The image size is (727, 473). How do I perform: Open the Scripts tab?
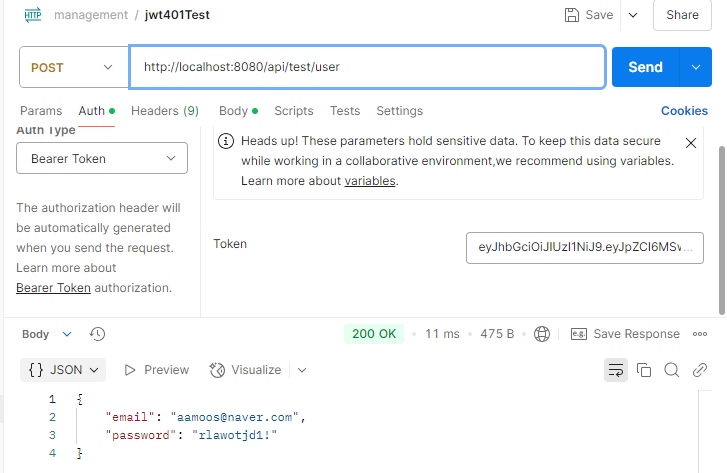(294, 111)
